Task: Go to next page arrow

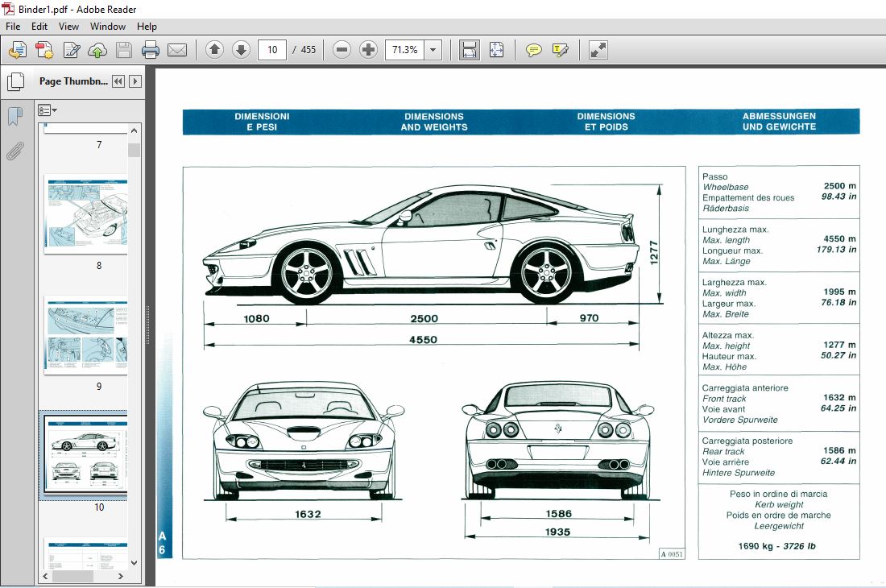Action: pos(241,50)
